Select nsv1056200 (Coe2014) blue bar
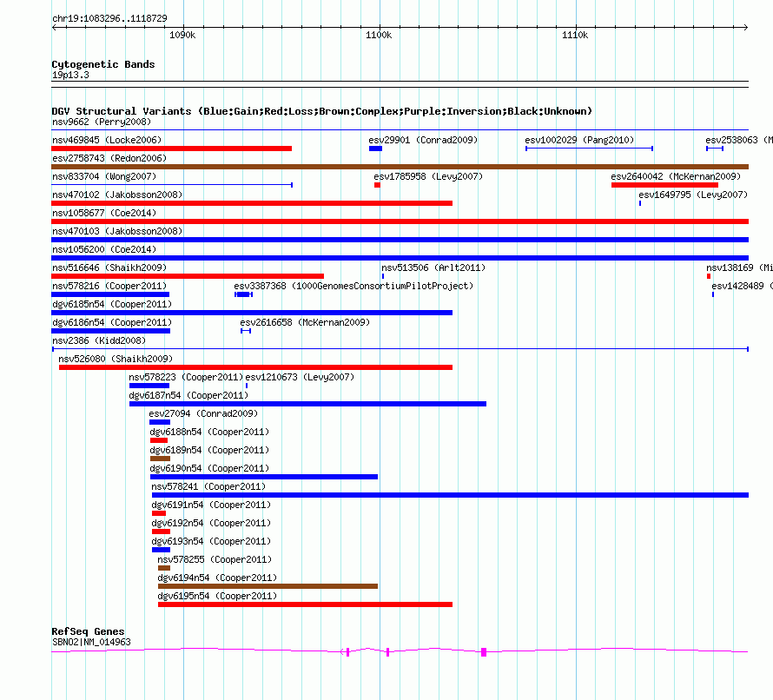This screenshot has height=700, width=773. point(400,258)
